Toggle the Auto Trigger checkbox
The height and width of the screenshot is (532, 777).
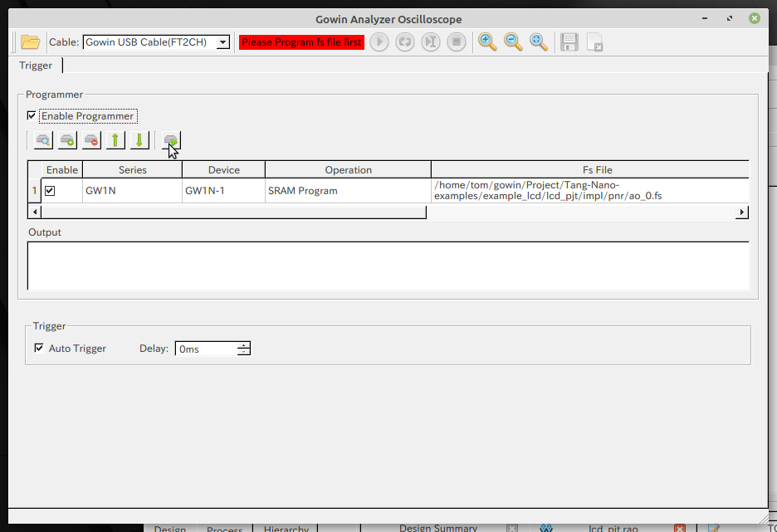coord(39,349)
